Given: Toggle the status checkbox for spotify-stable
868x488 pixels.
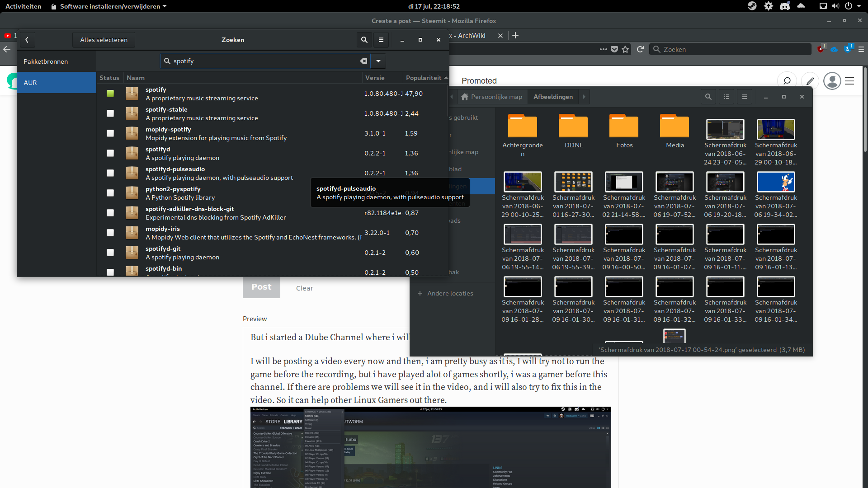Looking at the screenshot, I should click(110, 113).
